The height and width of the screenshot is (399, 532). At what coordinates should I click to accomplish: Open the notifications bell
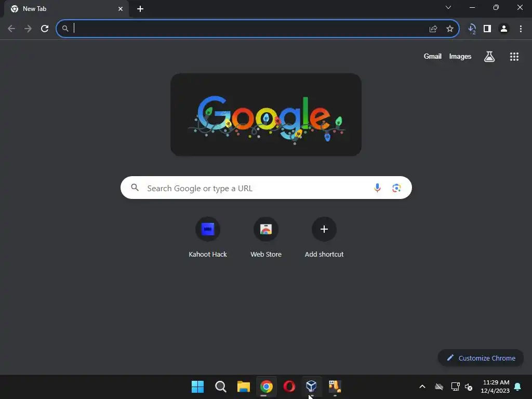pos(517,387)
